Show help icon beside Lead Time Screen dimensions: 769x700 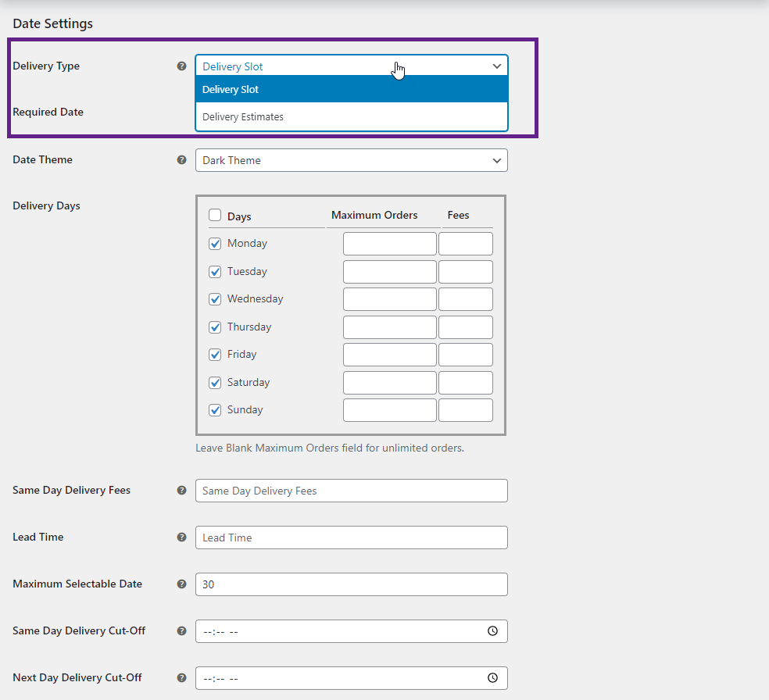(181, 537)
